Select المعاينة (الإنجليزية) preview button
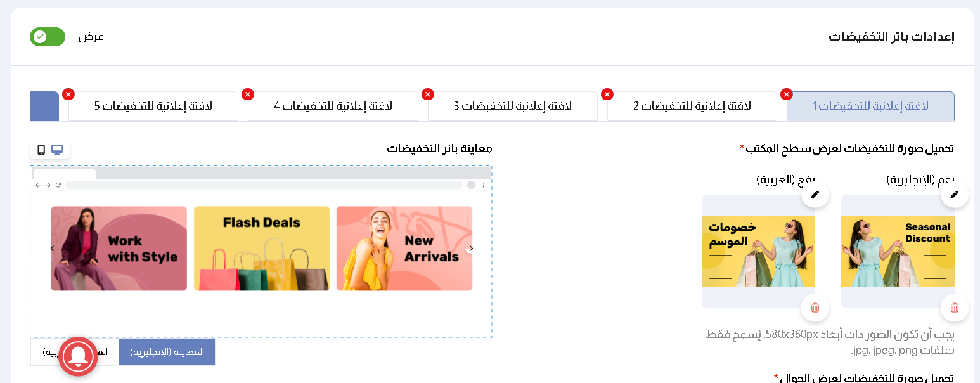 (x=167, y=352)
